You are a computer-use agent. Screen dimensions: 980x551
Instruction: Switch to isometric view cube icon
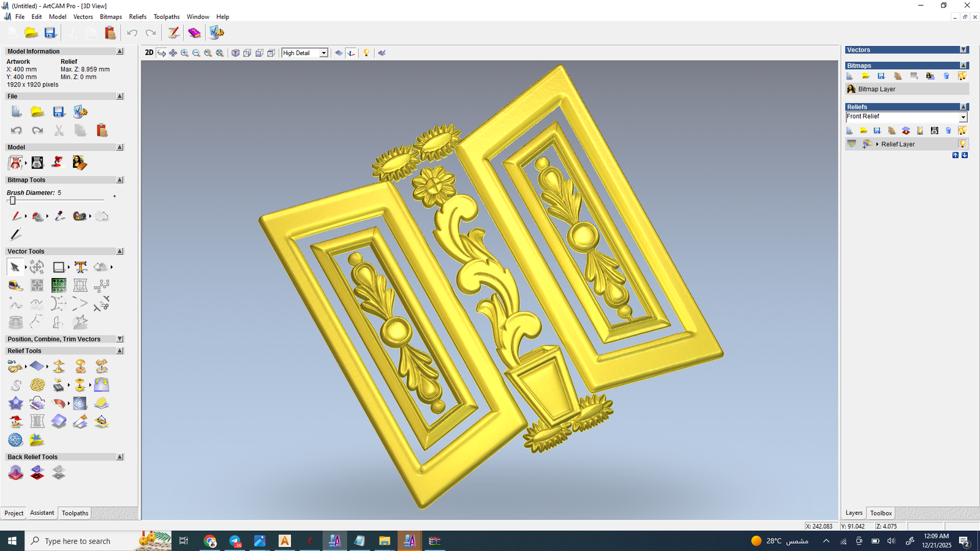click(235, 53)
